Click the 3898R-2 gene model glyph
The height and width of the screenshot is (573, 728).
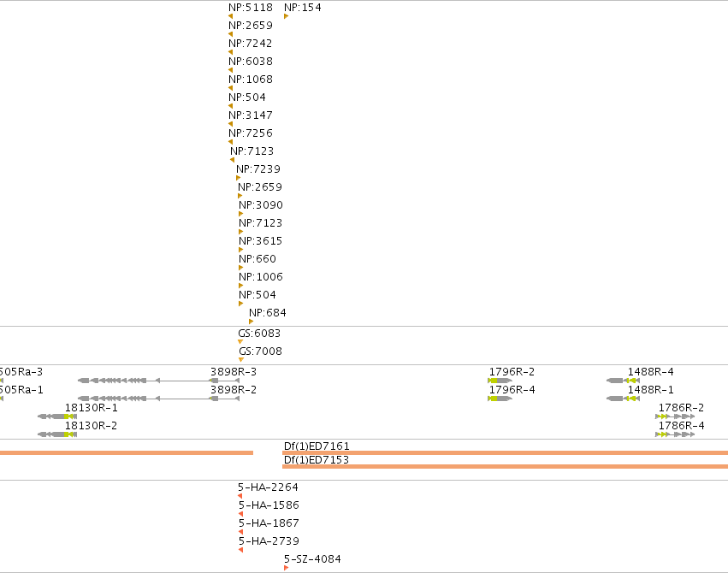159,399
